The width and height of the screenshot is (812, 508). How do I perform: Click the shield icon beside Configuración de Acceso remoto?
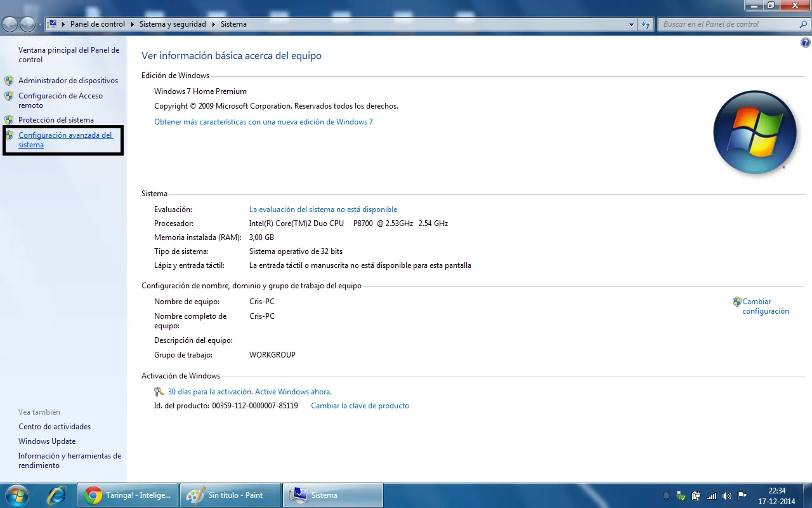9,96
